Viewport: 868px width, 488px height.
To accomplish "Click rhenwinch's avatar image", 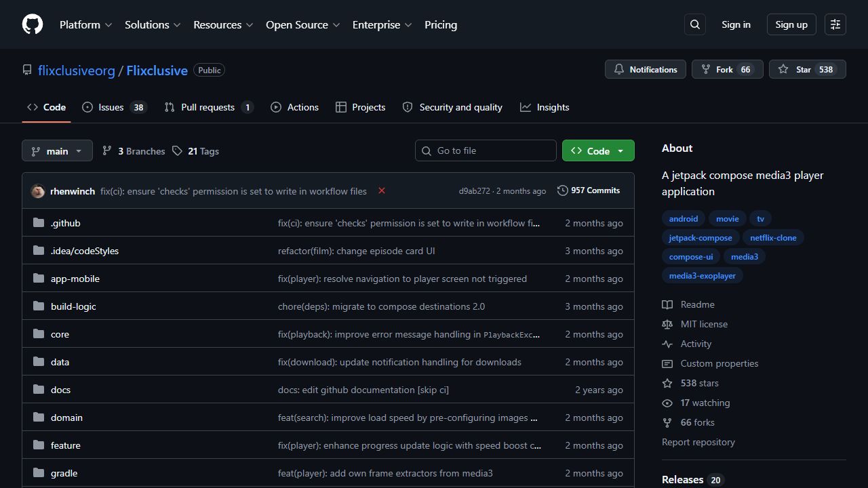I will pos(38,191).
